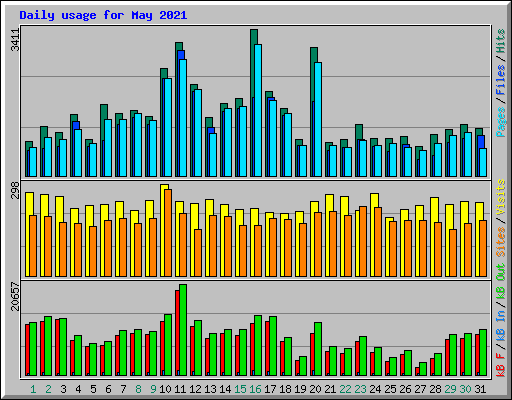Image resolution: width=512 pixels, height=400 pixels.
Task: Click day 2 on the x-axis
Action: pyautogui.click(x=48, y=389)
